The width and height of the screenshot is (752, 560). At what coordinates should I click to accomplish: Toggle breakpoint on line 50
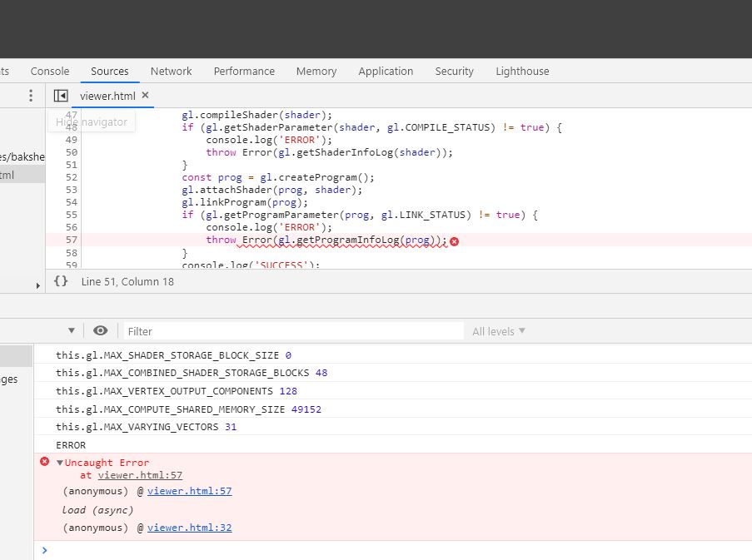[x=71, y=152]
